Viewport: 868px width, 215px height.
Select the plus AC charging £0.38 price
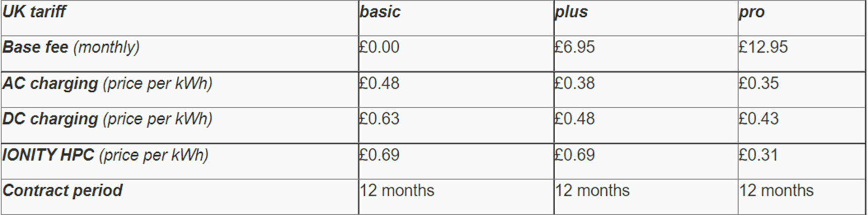coord(575,84)
